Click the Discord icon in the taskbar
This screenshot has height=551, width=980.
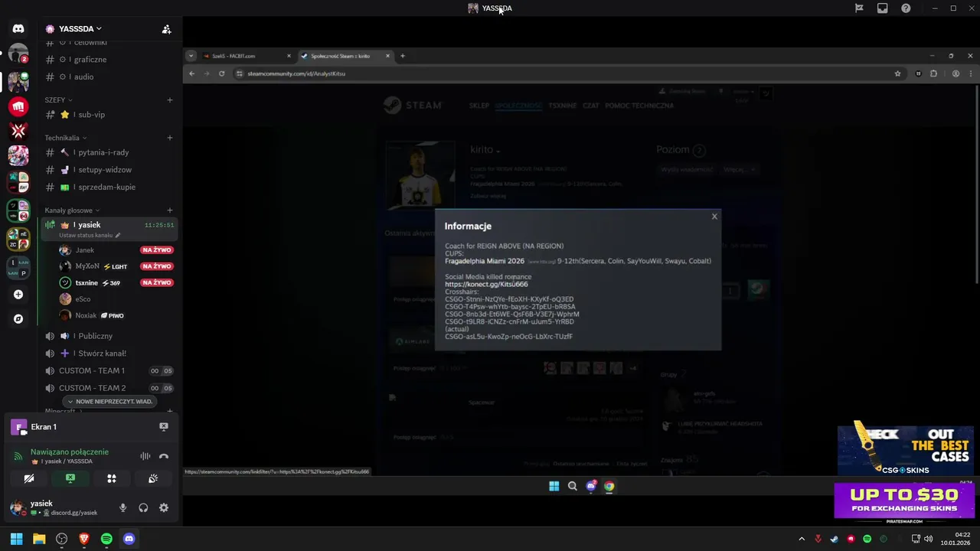click(x=129, y=539)
